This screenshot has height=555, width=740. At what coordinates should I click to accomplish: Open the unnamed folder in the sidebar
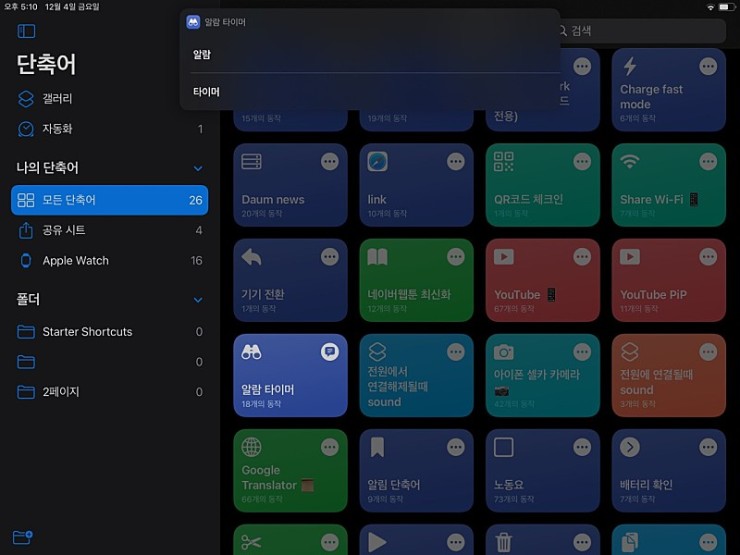point(109,362)
